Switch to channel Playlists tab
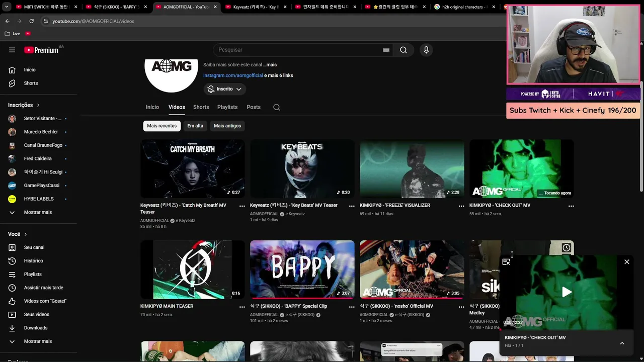 [227, 107]
